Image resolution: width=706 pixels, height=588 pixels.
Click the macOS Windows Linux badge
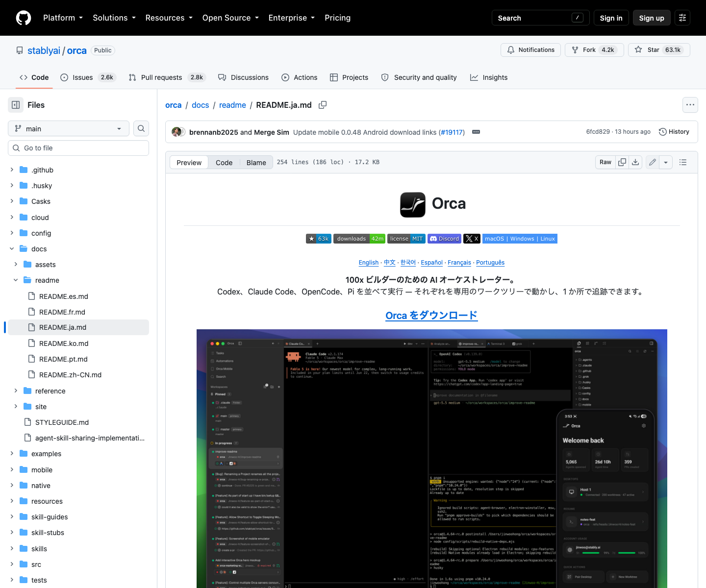point(520,239)
